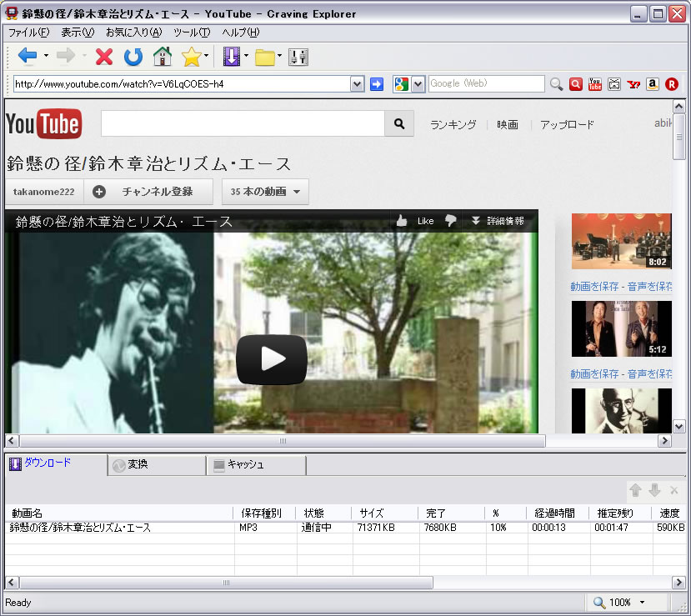Image resolution: width=691 pixels, height=616 pixels.
Task: Expand 詳細情報 details on video
Action: click(x=498, y=221)
